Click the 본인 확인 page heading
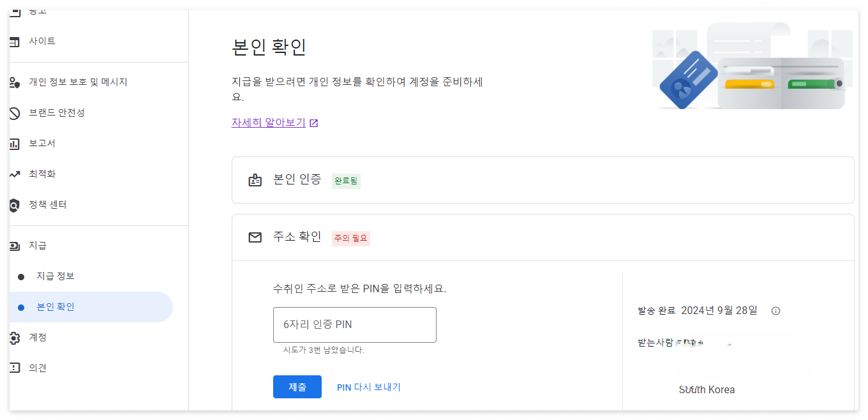This screenshot has width=868, height=420. 269,47
